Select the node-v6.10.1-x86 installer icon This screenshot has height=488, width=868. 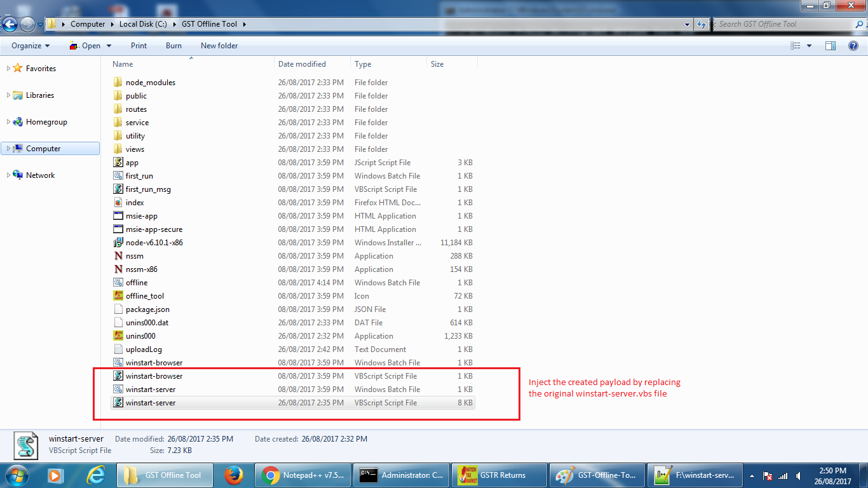pos(118,243)
